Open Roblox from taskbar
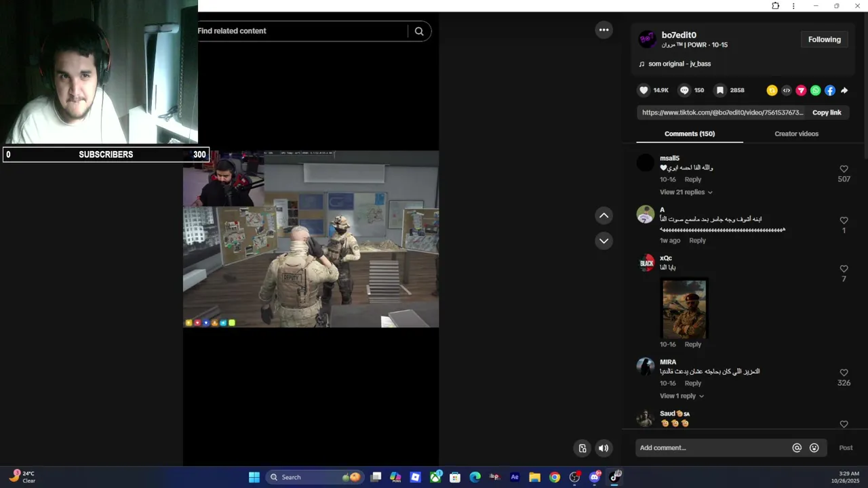Image resolution: width=868 pixels, height=488 pixels. click(416, 477)
